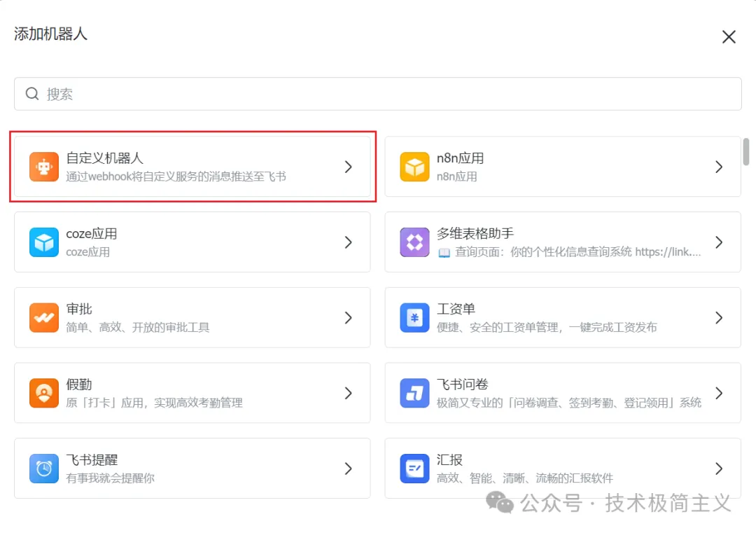This screenshot has width=756, height=533.
Task: Select the 假勤 title text
Action: point(79,385)
